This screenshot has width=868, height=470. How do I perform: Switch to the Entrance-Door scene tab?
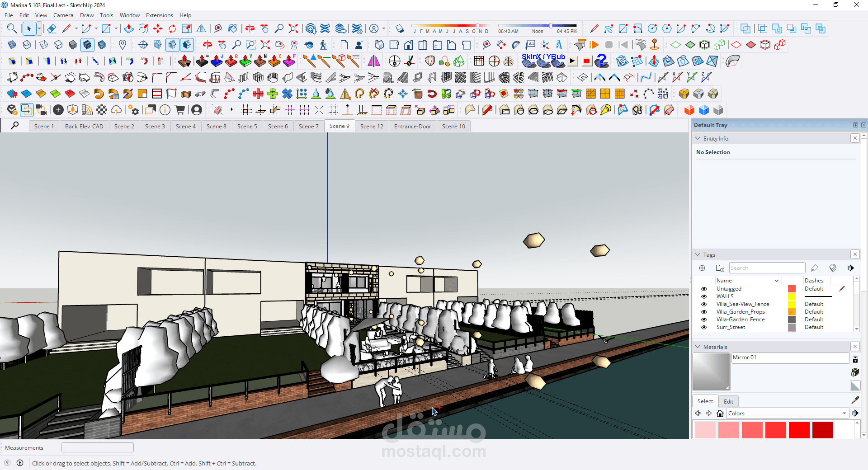(413, 127)
